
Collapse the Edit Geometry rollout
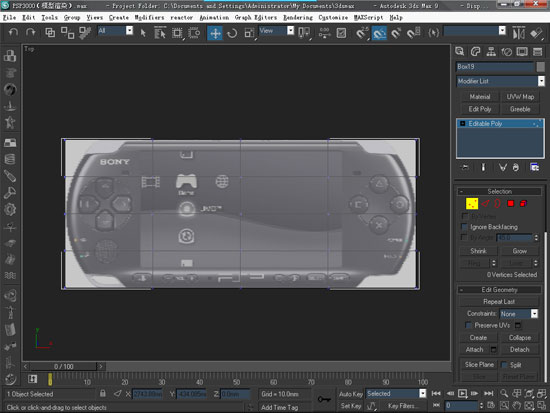tap(499, 289)
